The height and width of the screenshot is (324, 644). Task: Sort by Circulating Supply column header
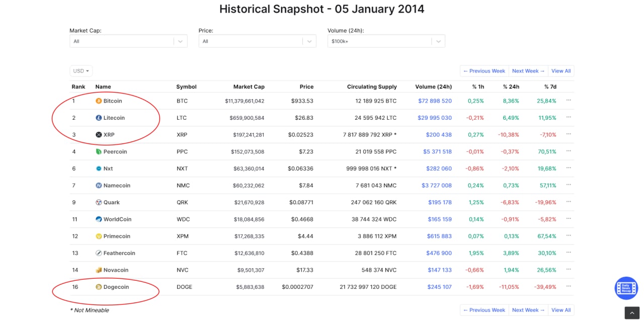[372, 87]
